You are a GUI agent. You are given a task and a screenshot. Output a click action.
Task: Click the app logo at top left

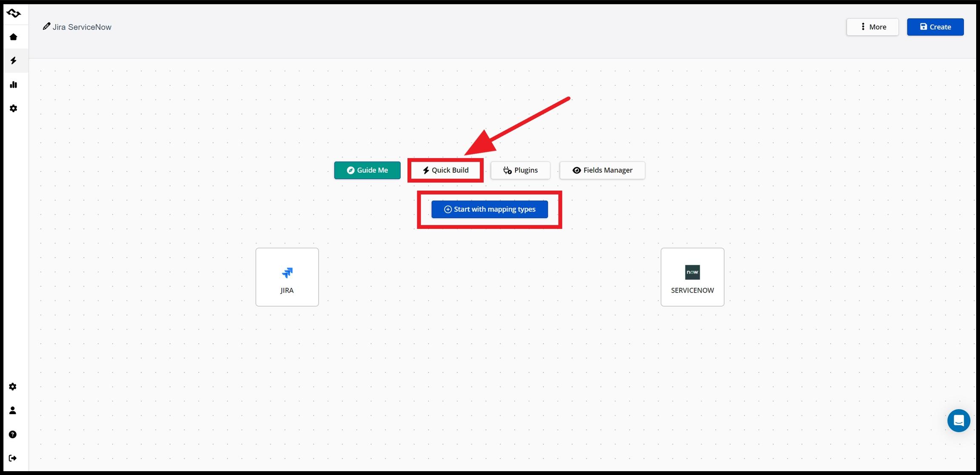(14, 14)
